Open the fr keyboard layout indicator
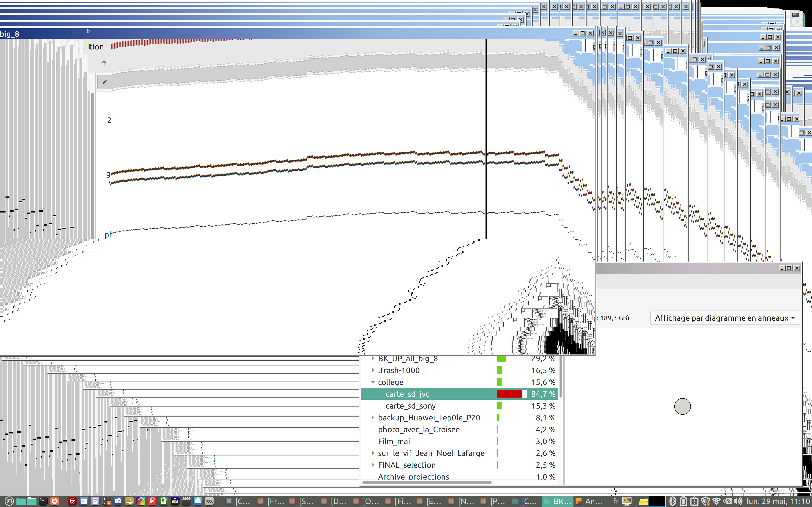This screenshot has width=812, height=507. point(616,501)
